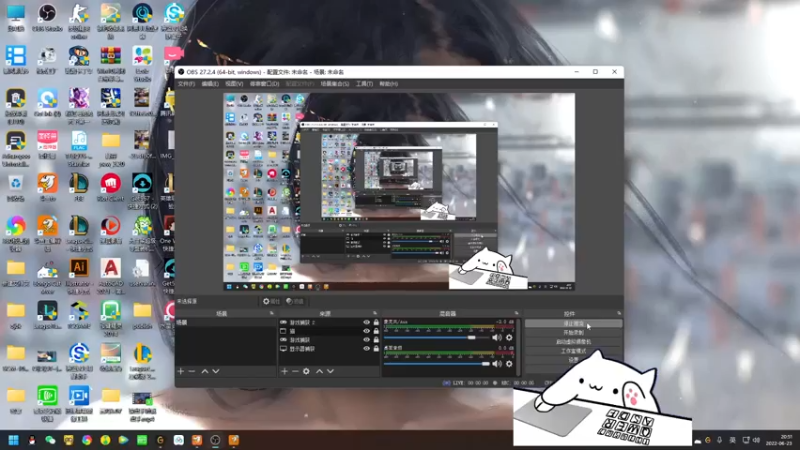
Task: Click Filters button above the Sources panel
Action: (x=295, y=302)
